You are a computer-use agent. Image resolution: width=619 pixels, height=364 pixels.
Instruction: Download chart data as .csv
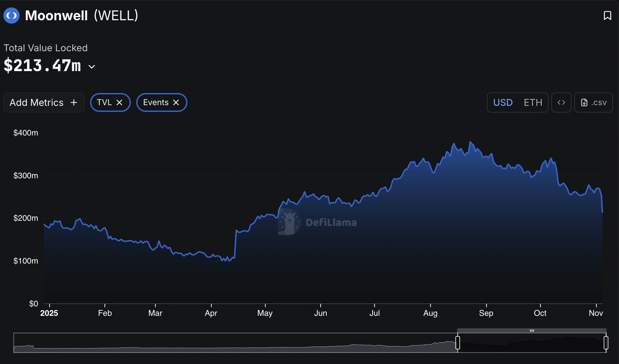pyautogui.click(x=593, y=102)
